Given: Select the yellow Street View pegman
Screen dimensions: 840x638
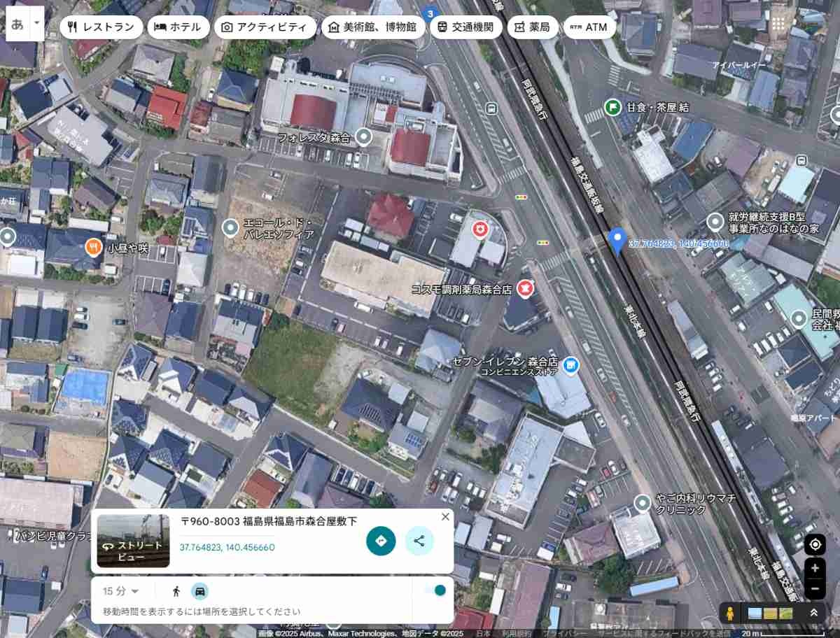Looking at the screenshot, I should 730,614.
